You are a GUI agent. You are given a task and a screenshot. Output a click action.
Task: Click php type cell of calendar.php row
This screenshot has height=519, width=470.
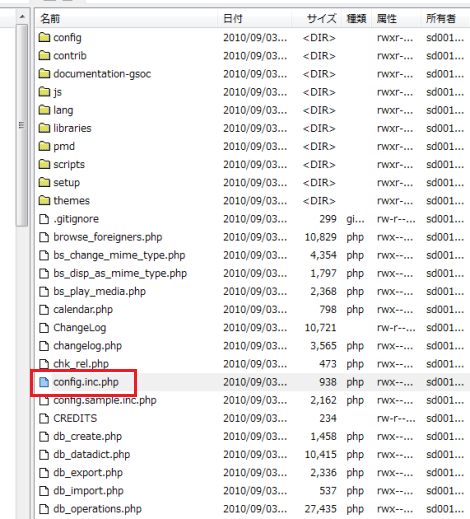pyautogui.click(x=355, y=310)
